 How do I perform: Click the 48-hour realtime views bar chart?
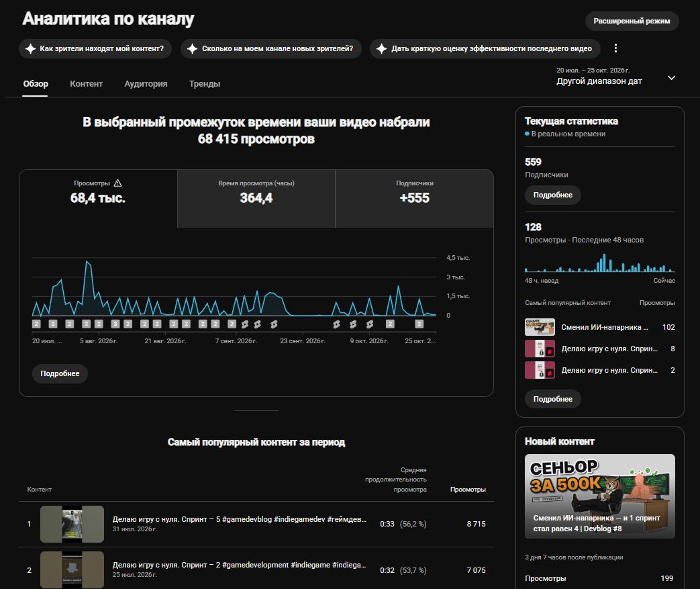coord(599,263)
